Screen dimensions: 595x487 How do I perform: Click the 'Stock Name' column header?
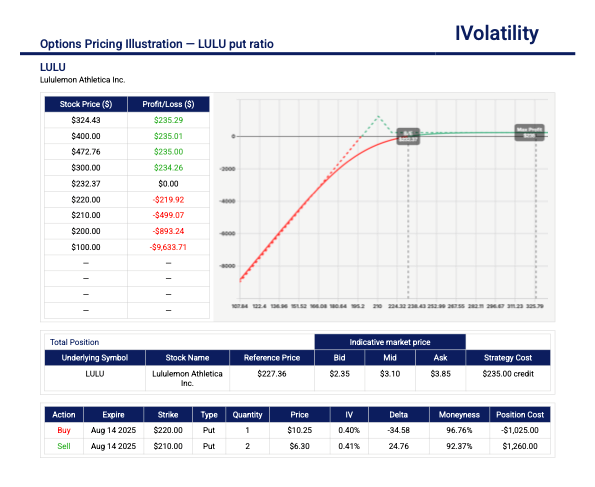click(187, 358)
